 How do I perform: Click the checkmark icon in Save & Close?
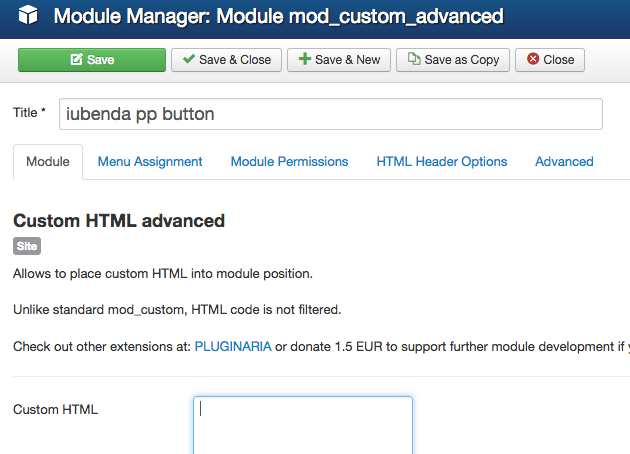point(188,60)
